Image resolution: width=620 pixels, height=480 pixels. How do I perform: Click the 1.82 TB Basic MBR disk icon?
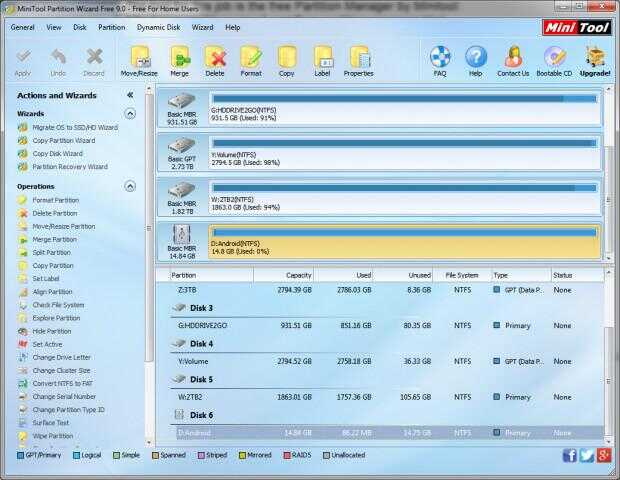(181, 191)
